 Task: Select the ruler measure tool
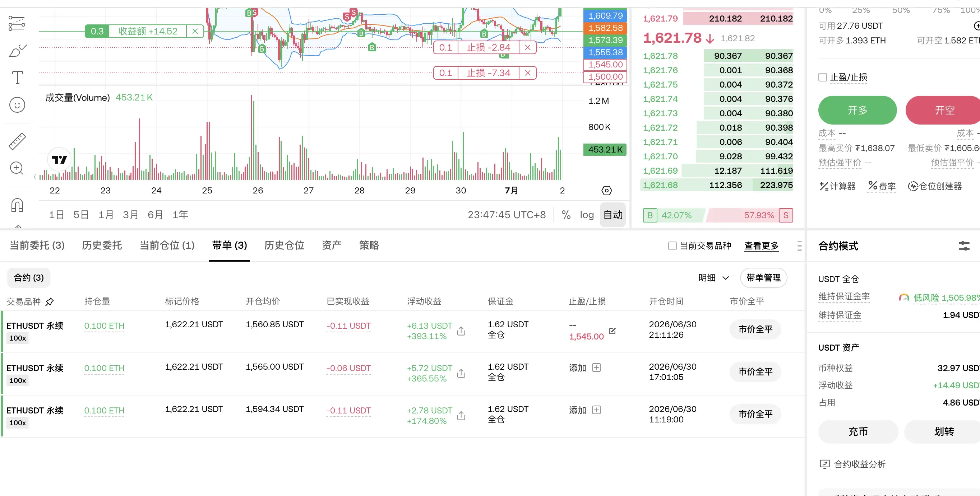point(17,141)
